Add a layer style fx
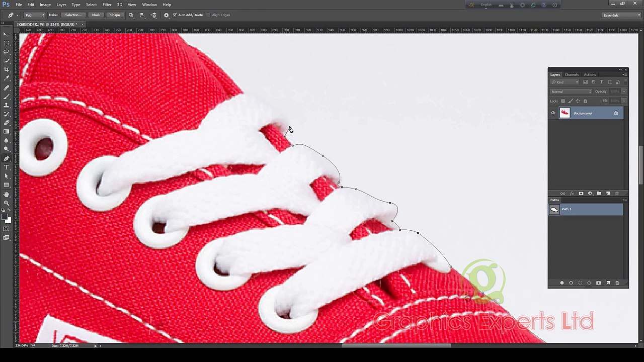This screenshot has height=362, width=644. point(572,193)
